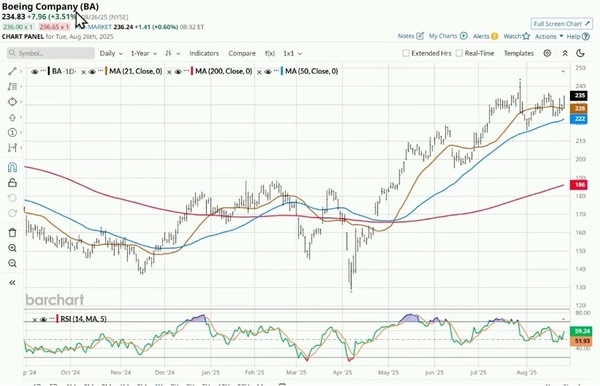600x386 pixels.
Task: Switch to dark mode moon icon
Action: click(580, 53)
